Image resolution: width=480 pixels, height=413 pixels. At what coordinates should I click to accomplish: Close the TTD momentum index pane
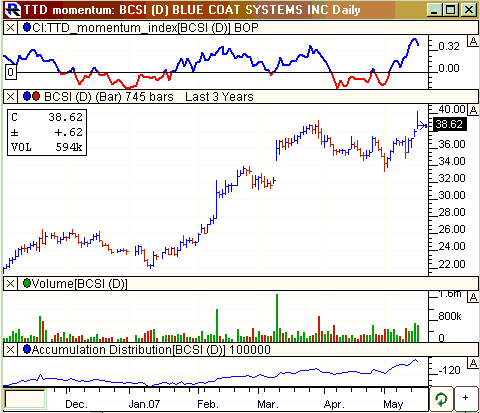(10, 28)
